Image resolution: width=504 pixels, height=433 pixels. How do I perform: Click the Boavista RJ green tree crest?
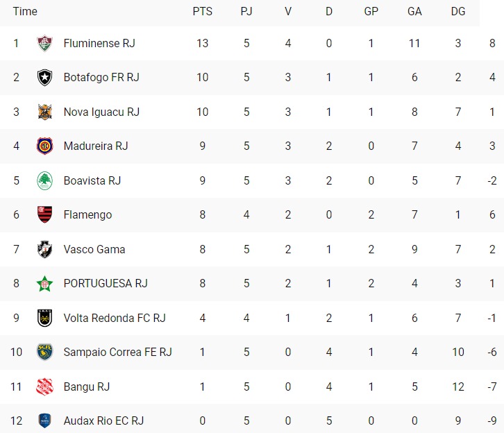(x=44, y=180)
